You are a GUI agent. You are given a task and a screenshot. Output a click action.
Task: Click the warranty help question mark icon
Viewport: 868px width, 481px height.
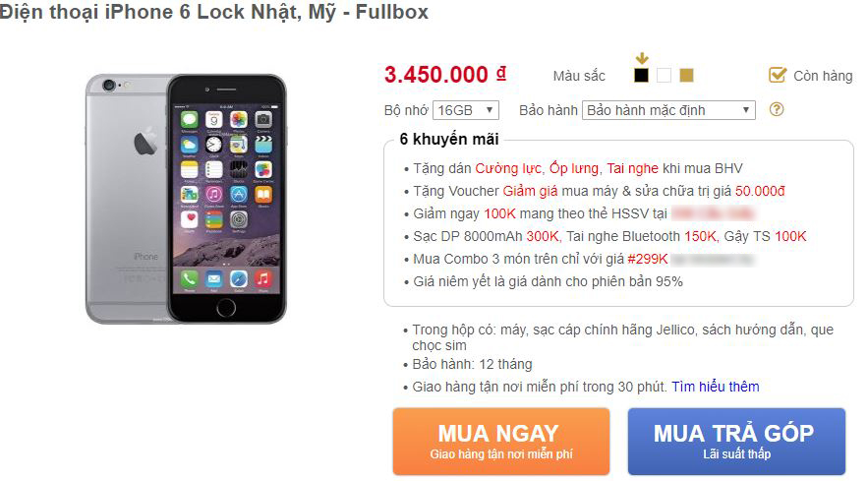point(777,109)
